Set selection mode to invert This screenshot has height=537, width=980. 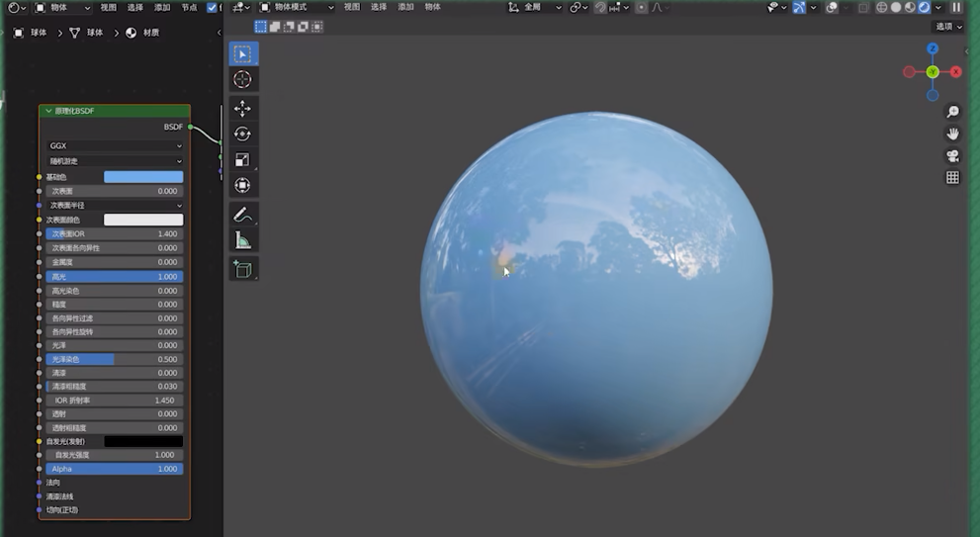[x=304, y=27]
